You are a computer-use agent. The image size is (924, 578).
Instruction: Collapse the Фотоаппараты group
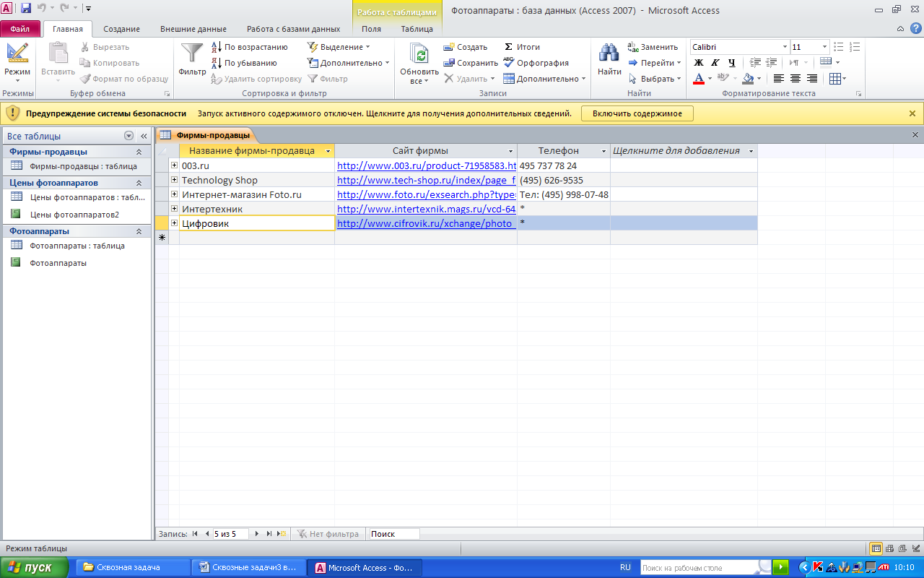[x=139, y=231]
